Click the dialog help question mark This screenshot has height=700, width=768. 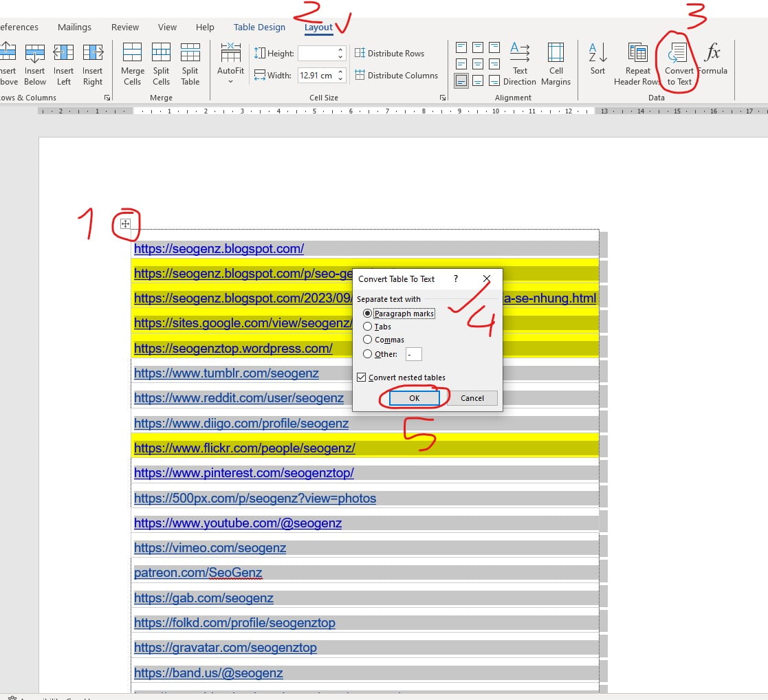coord(456,278)
